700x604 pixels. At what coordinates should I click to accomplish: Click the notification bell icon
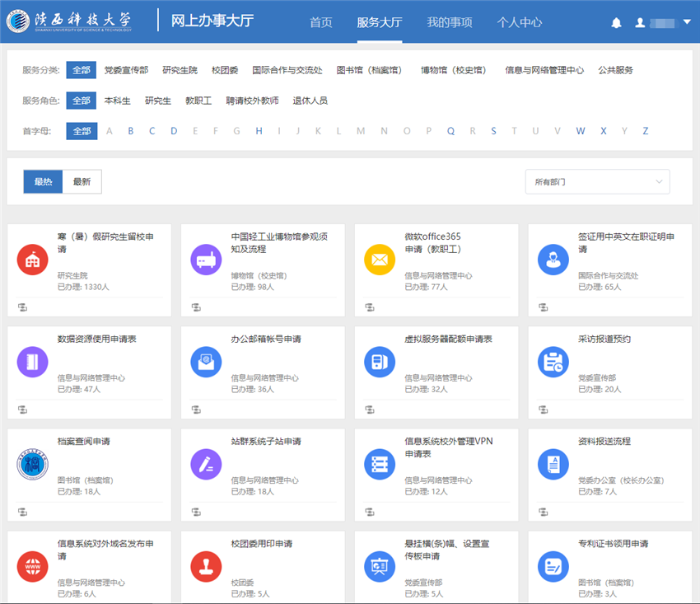click(x=616, y=23)
